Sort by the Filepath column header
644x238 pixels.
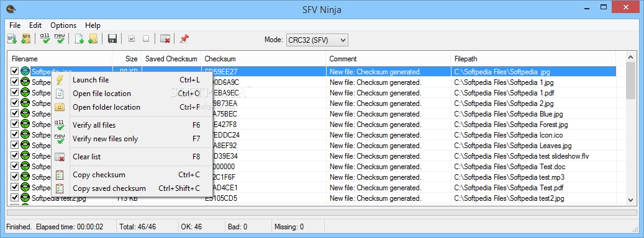(533, 59)
